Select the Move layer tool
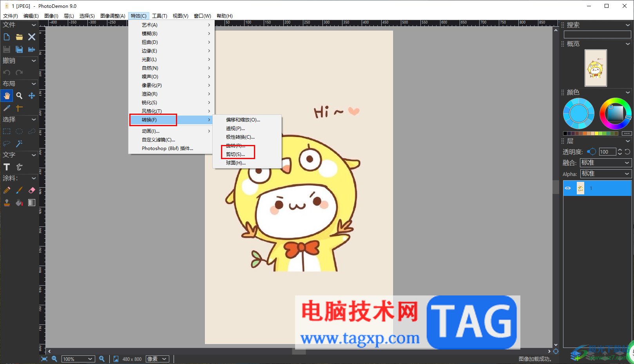The width and height of the screenshot is (634, 364). [32, 96]
